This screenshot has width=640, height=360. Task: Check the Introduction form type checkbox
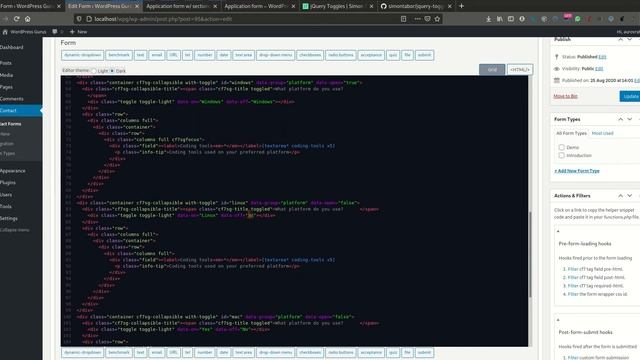click(562, 156)
